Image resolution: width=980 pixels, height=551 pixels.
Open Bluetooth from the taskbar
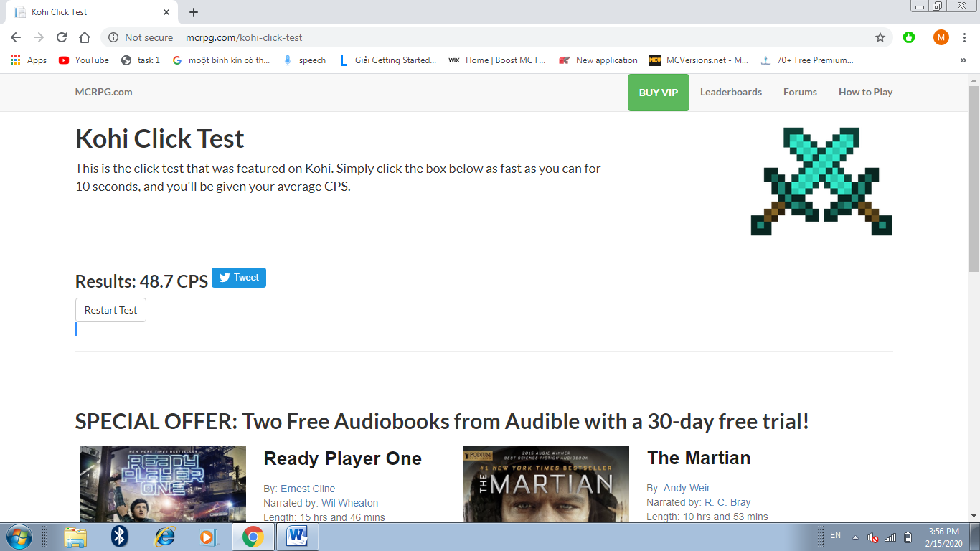tap(119, 537)
